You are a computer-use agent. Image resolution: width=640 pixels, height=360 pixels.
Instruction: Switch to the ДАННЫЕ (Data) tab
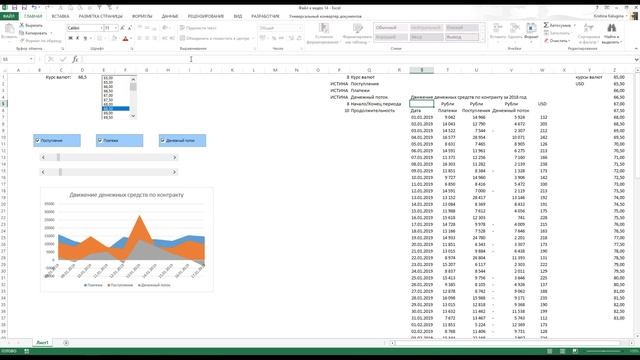[170, 16]
